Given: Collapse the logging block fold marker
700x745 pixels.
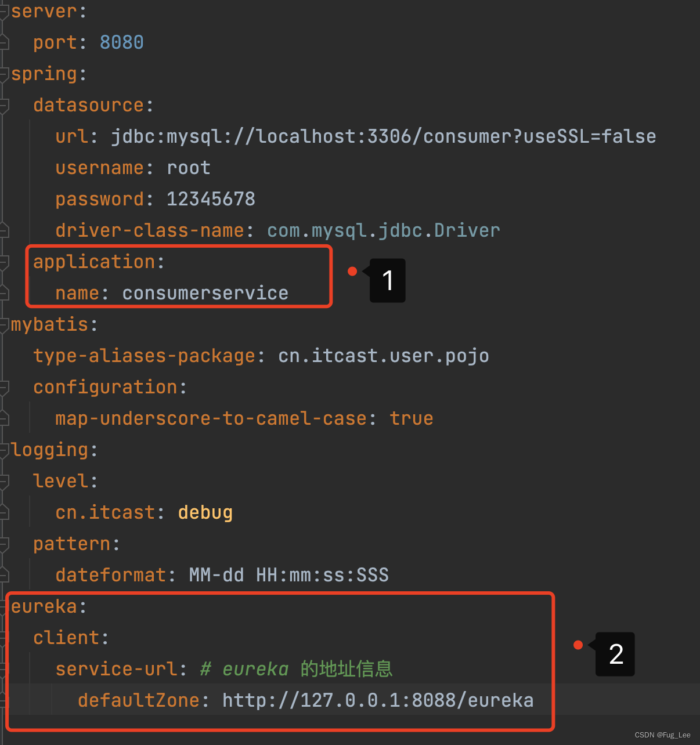Looking at the screenshot, I should (x=4, y=450).
